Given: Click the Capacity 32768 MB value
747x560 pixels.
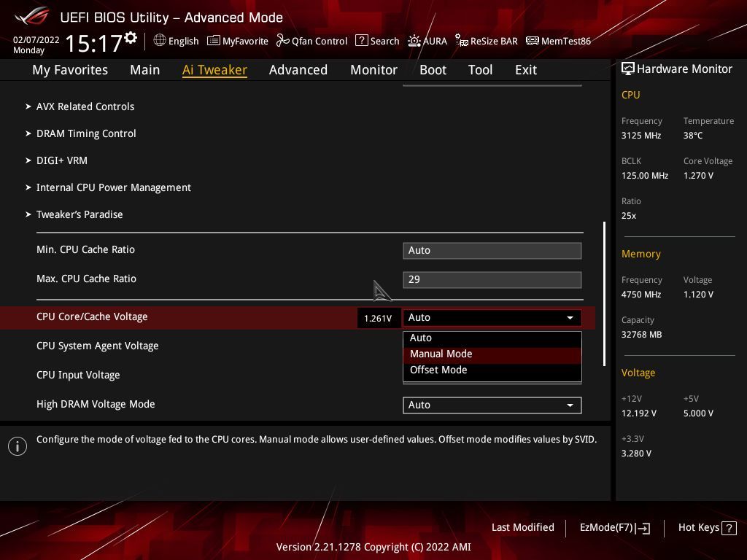Looking at the screenshot, I should coord(641,335).
